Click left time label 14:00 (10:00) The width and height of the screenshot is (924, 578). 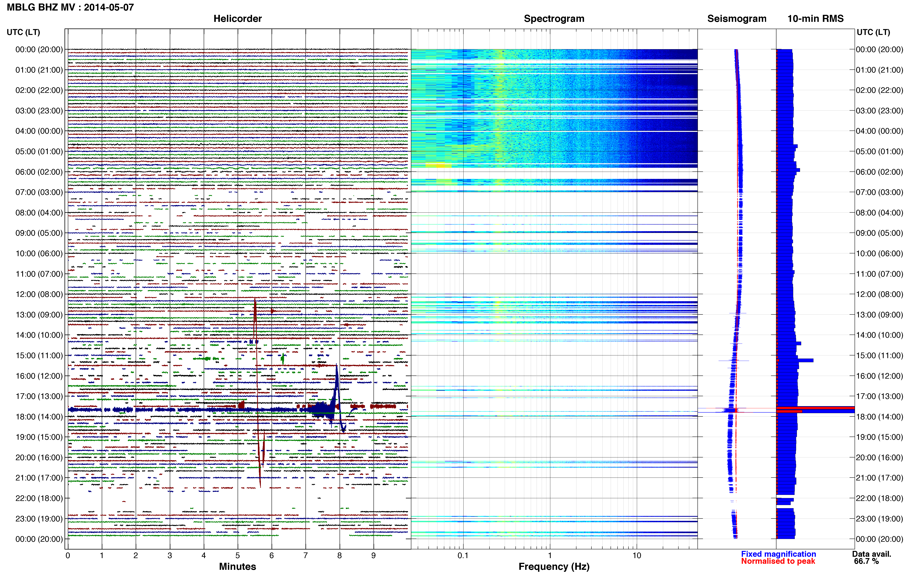[39, 335]
